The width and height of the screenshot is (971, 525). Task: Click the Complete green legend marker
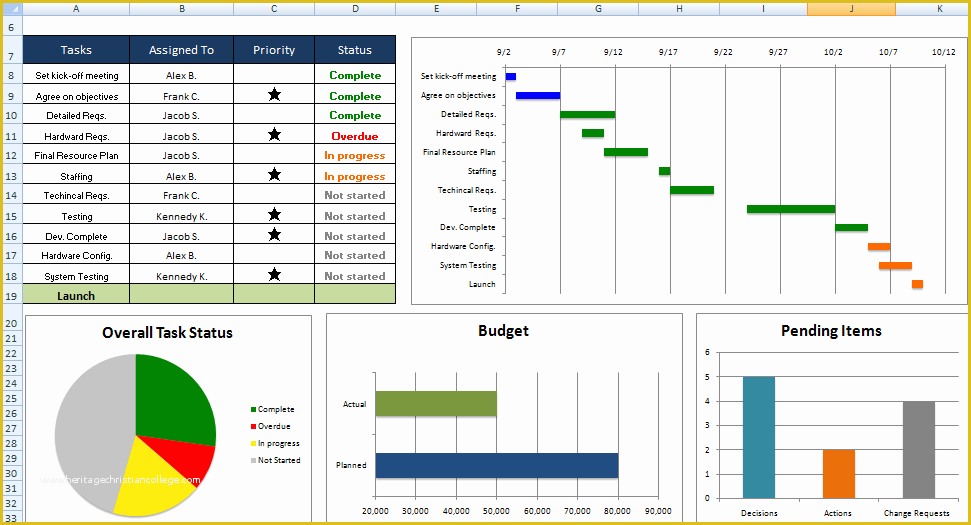(253, 409)
